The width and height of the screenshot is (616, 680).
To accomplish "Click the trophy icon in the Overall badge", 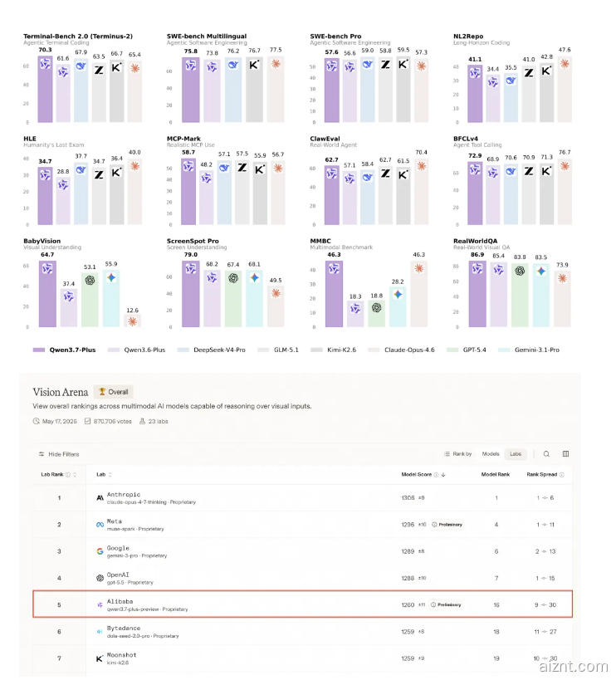I will tap(102, 392).
